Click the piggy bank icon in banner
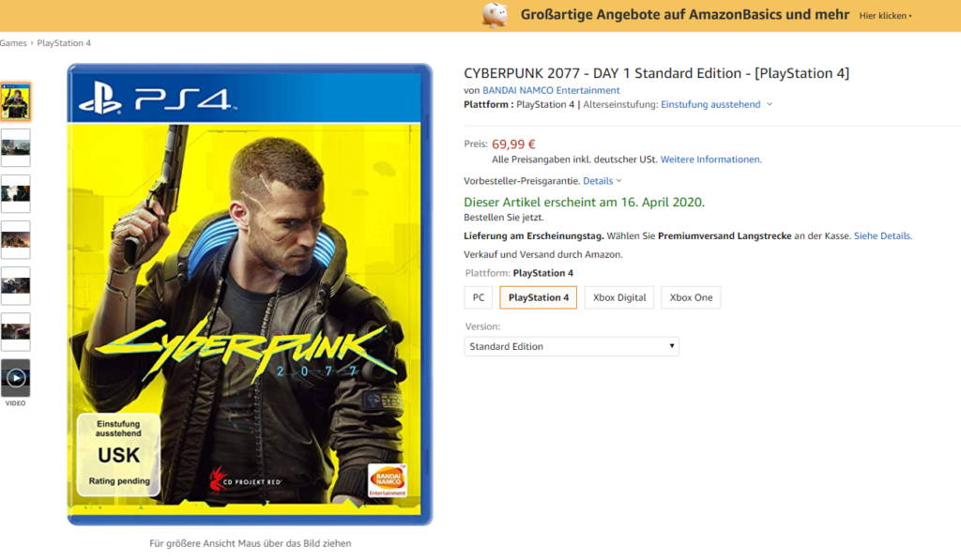This screenshot has height=560, width=961. pos(495,15)
